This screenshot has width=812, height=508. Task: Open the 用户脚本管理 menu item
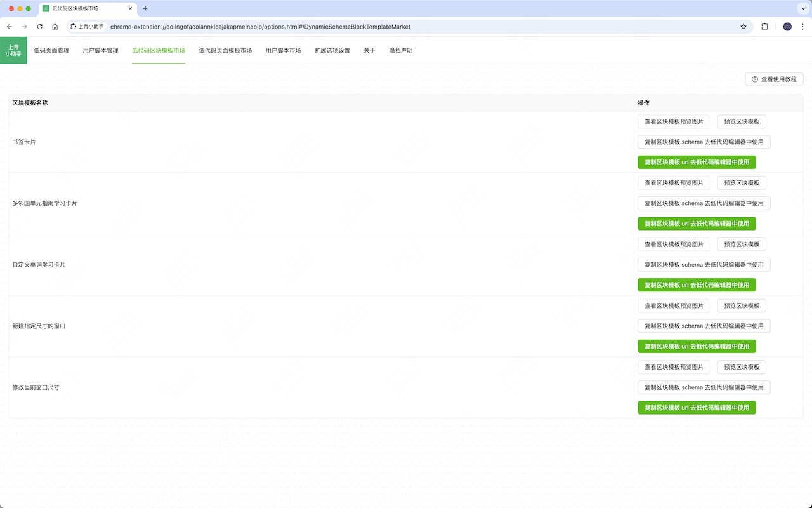coord(100,50)
